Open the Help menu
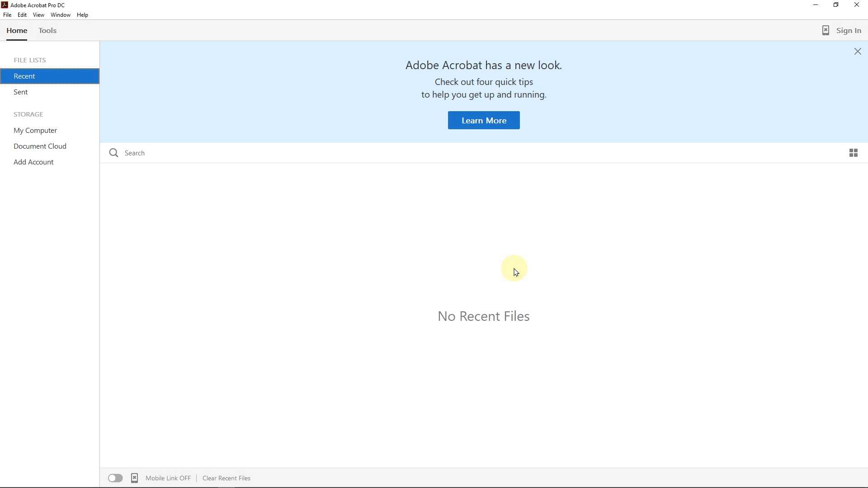This screenshot has width=868, height=488. (83, 15)
